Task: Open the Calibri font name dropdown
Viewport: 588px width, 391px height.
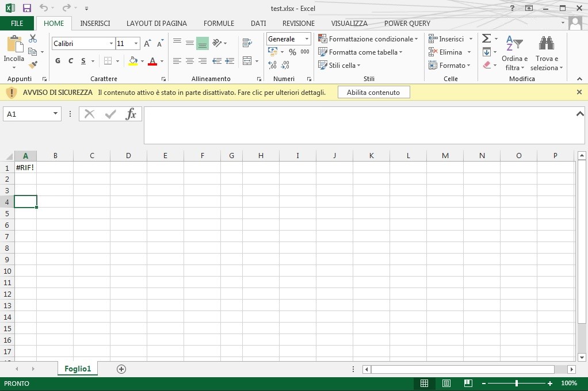Action: coord(111,44)
